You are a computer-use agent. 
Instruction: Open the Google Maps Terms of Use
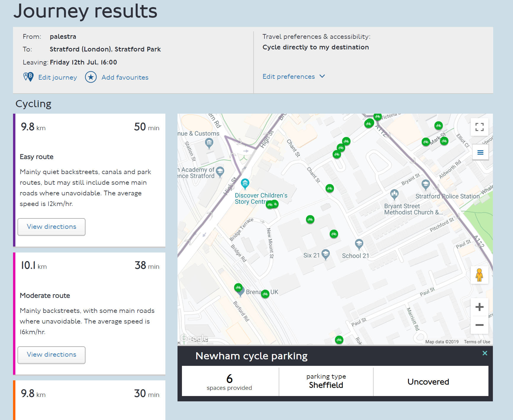click(x=477, y=342)
